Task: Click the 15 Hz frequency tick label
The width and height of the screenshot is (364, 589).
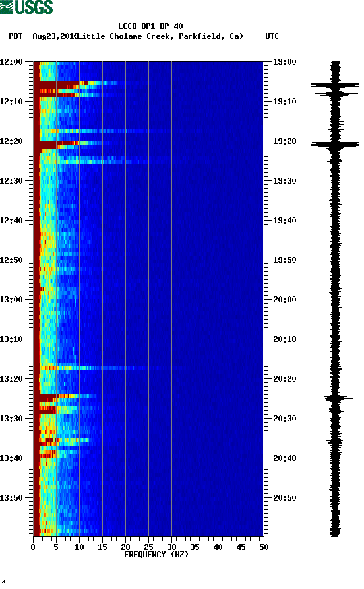Action: 102,547
